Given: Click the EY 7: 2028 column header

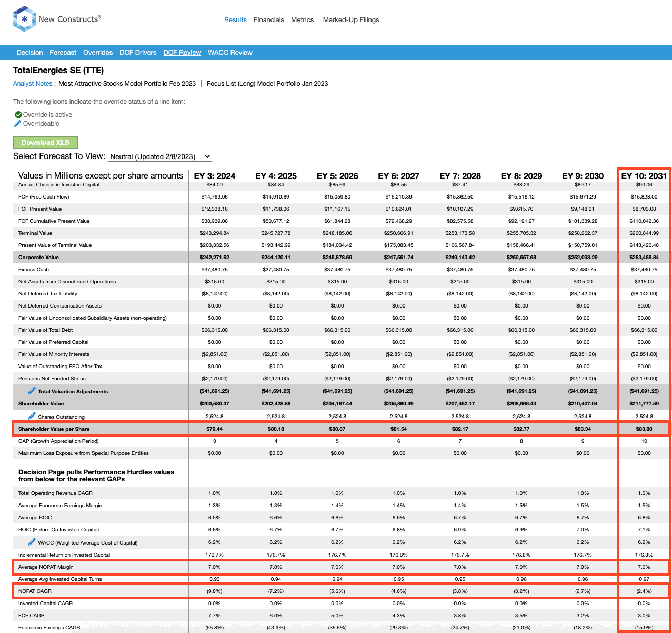Looking at the screenshot, I should [460, 176].
